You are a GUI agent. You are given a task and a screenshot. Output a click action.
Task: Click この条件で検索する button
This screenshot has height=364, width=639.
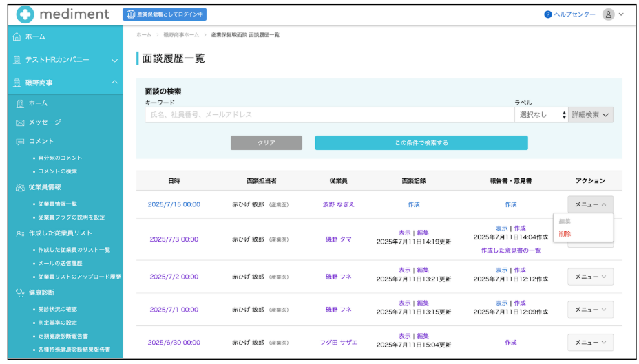coord(421,143)
